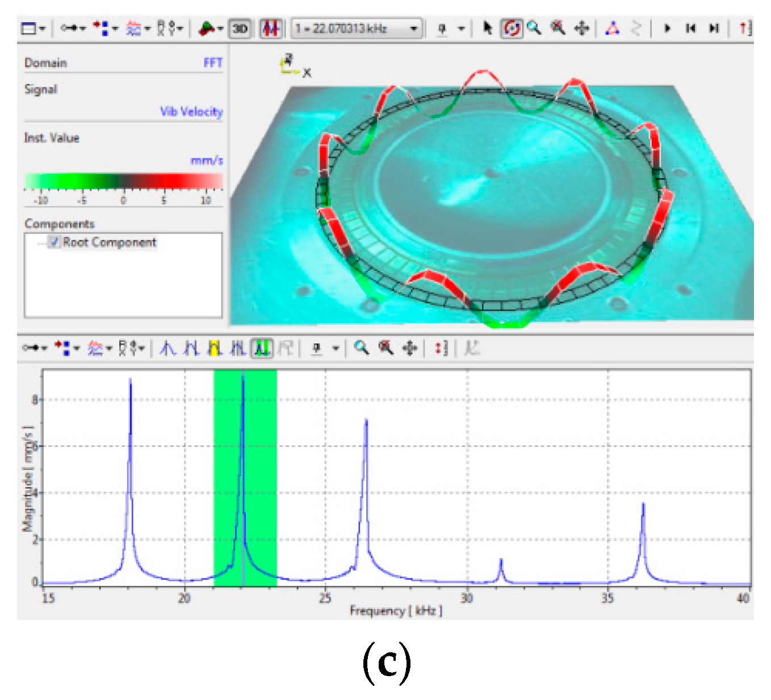This screenshot has width=771, height=700.
Task: Click the FFT domain value
Action: 213,63
